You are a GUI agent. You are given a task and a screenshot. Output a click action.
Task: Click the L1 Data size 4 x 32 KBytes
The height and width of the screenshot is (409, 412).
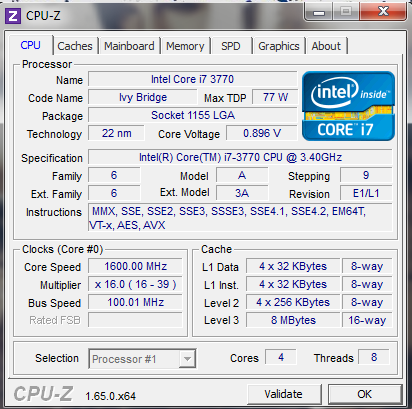point(293,266)
